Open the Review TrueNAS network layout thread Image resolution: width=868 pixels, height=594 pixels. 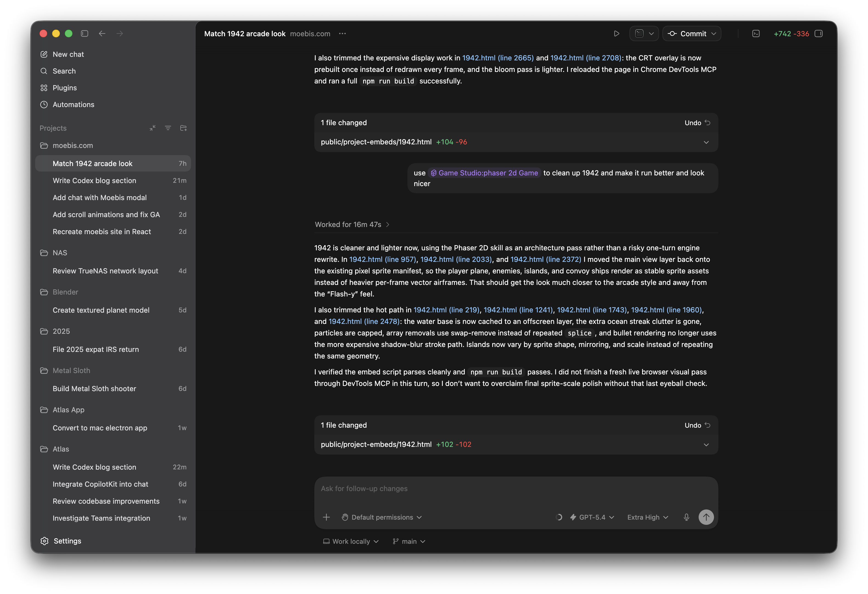pos(113,271)
